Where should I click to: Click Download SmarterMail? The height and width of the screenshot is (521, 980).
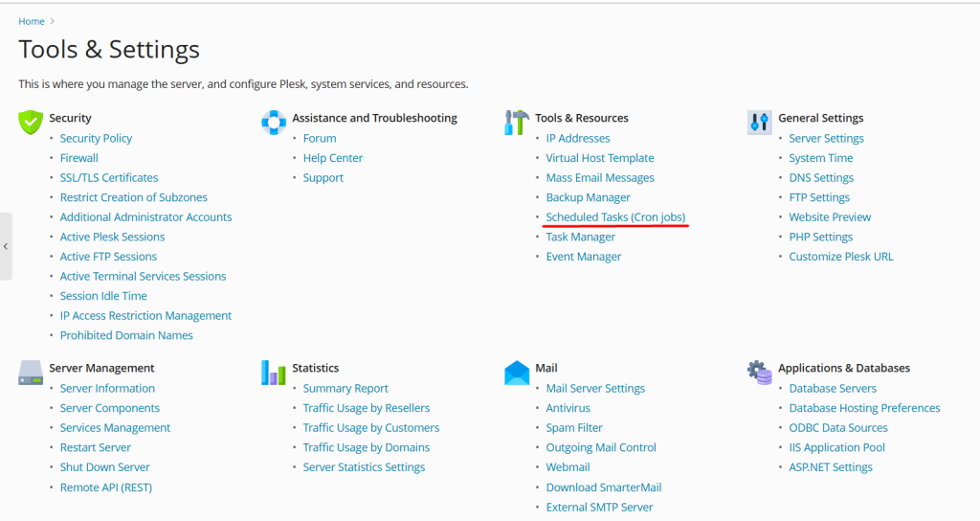point(604,487)
